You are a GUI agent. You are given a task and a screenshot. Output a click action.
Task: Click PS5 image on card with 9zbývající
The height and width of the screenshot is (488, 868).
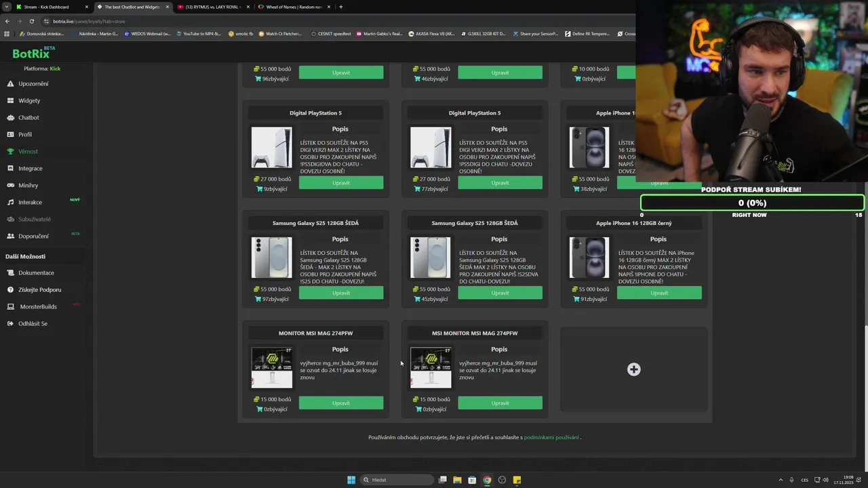pyautogui.click(x=271, y=147)
